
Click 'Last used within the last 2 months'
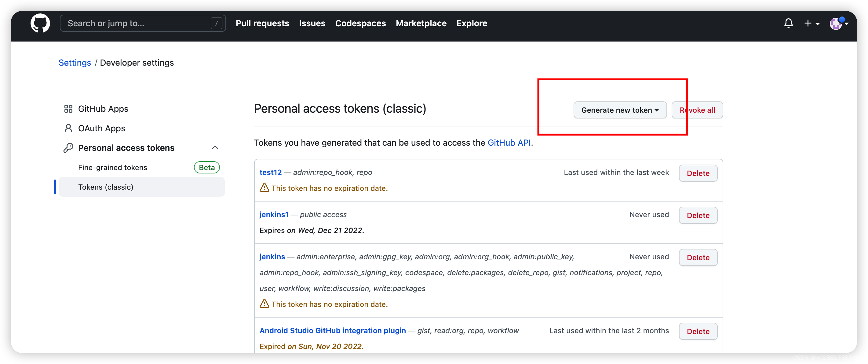coord(609,330)
